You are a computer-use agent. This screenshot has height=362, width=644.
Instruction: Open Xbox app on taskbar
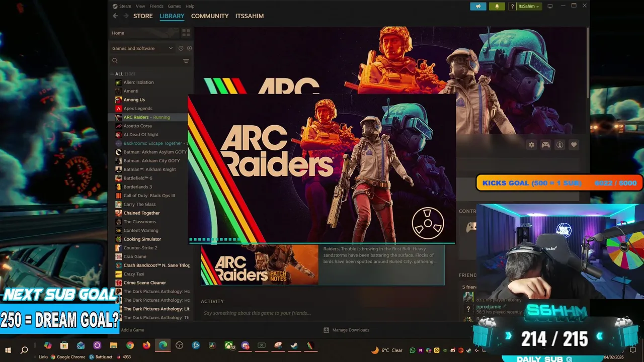click(229, 346)
